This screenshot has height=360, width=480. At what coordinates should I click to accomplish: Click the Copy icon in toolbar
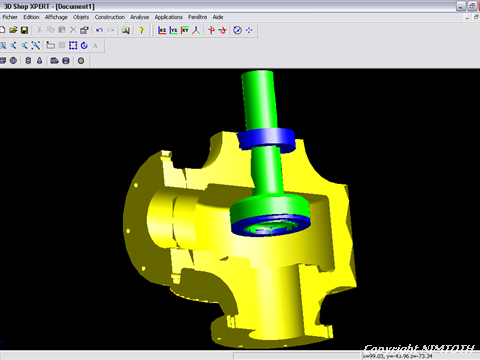[51, 30]
